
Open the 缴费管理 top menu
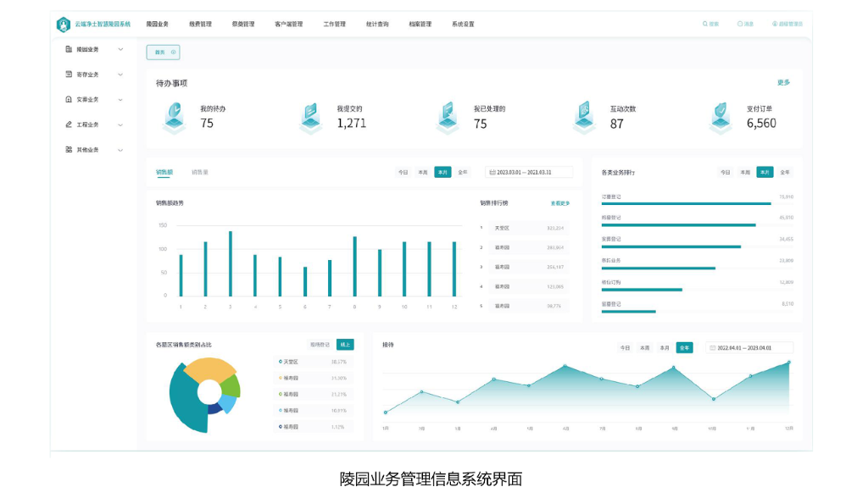(200, 25)
